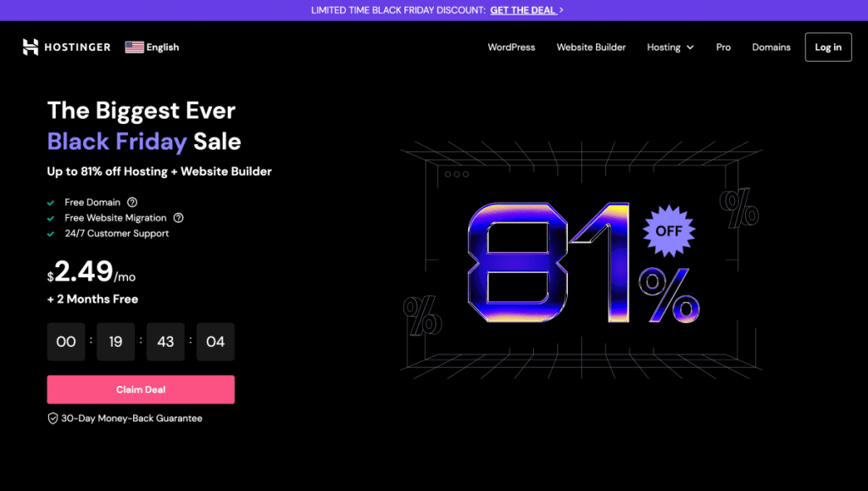Click the Free Domain green checkmark

click(x=52, y=203)
